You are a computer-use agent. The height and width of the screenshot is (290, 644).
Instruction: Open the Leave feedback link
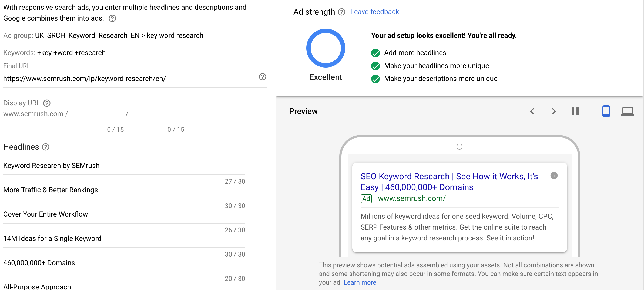(374, 12)
